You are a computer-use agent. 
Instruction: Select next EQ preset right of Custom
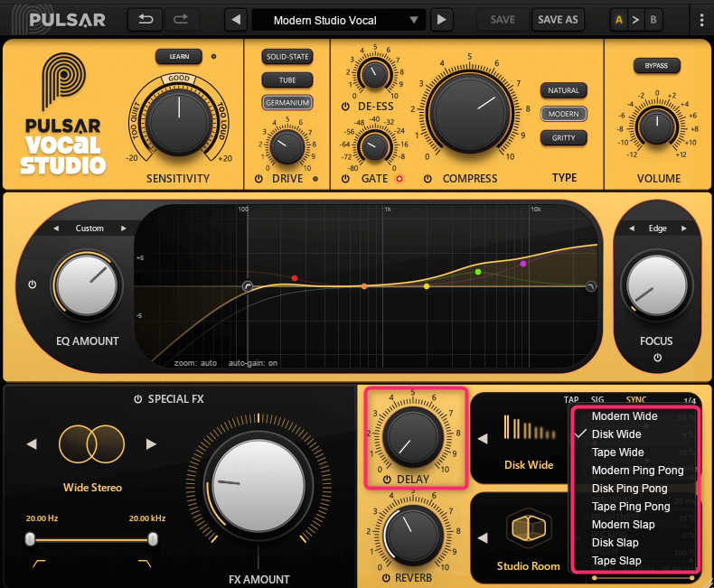[124, 229]
